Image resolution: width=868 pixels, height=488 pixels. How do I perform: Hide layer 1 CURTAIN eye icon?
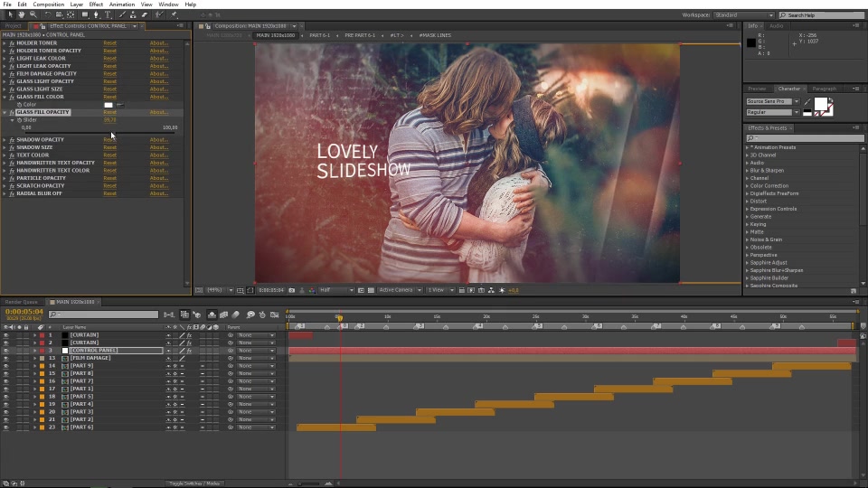(x=6, y=334)
